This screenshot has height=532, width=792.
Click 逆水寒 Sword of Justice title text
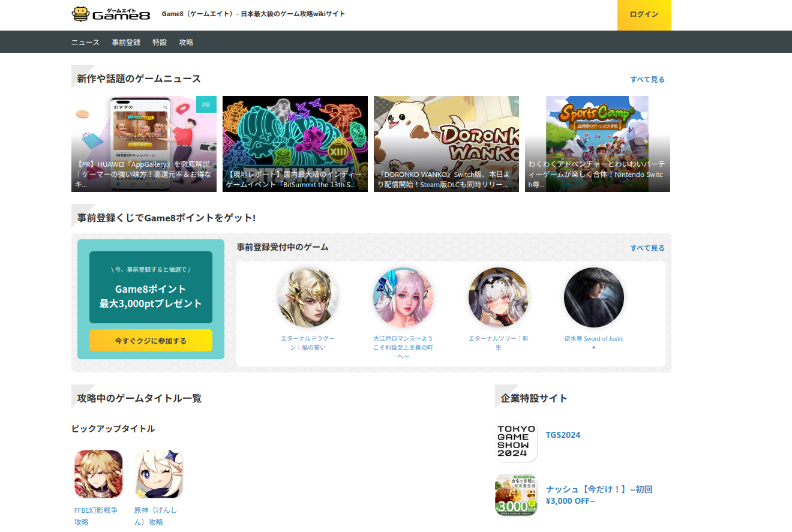point(594,343)
